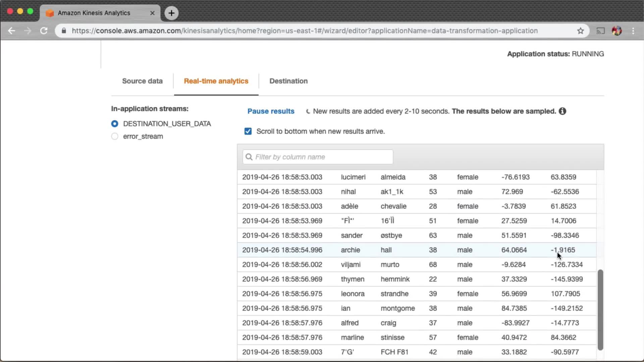Uncheck scroll to bottom checkbox
The width and height of the screenshot is (644, 362).
(x=248, y=131)
